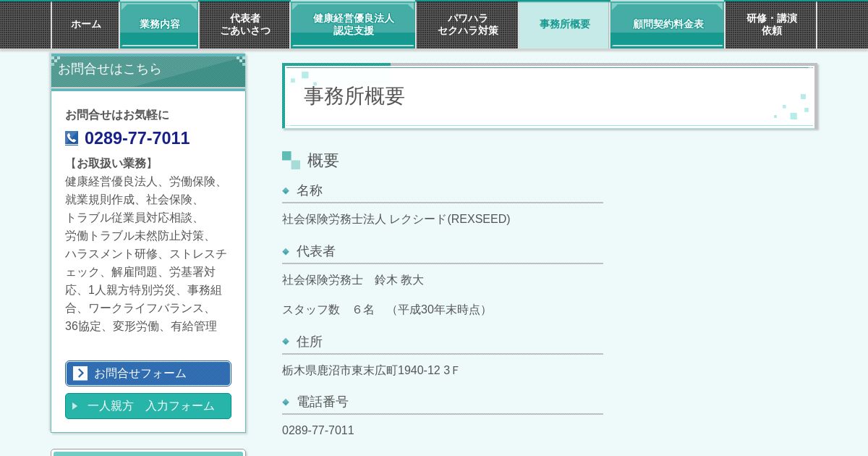Click the お問合せフォーム button
Viewport: 868px width, 456px height.
tap(148, 373)
